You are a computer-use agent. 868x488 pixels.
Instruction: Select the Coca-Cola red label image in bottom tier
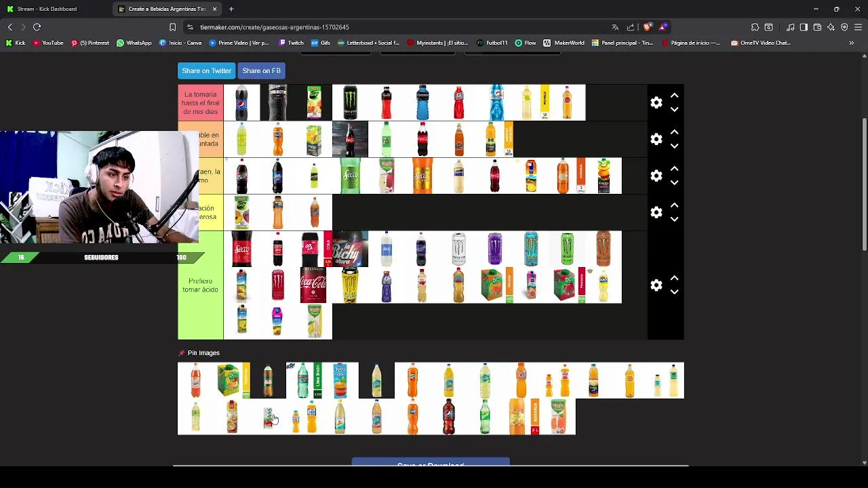[x=313, y=285]
